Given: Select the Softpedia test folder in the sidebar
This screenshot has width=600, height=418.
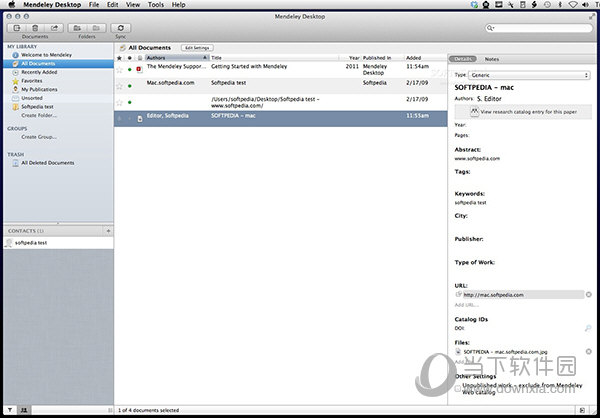Looking at the screenshot, I should pyautogui.click(x=38, y=107).
